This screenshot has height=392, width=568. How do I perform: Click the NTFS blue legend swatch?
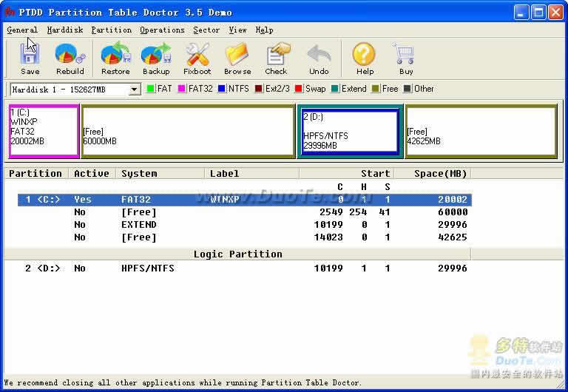(222, 89)
